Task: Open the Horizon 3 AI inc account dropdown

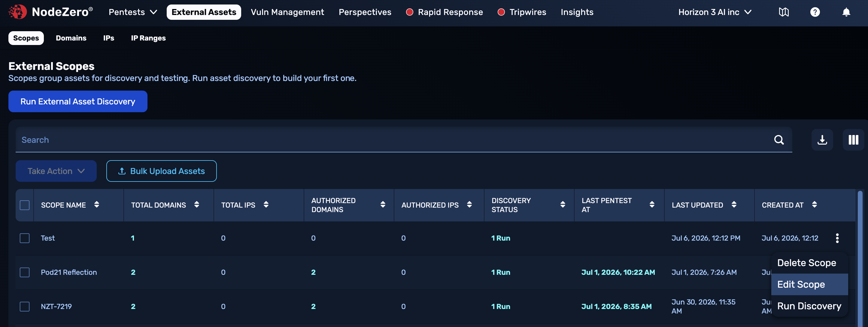Action: [x=715, y=12]
